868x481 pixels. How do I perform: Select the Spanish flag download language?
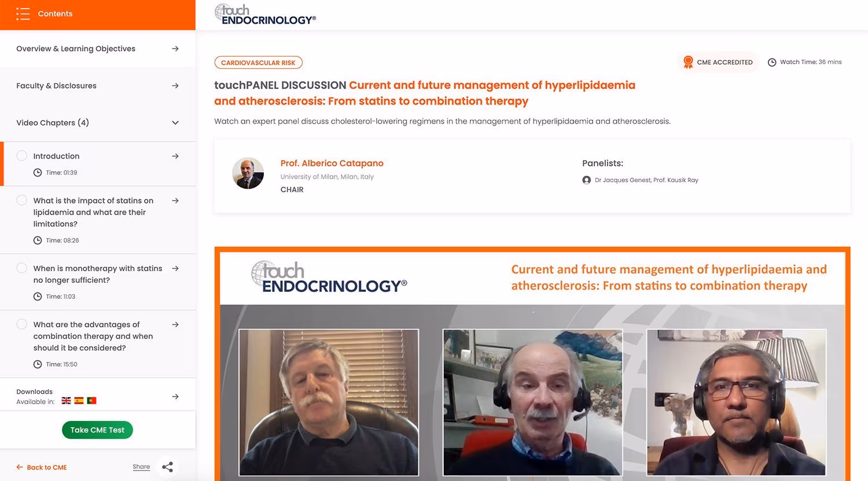pyautogui.click(x=79, y=401)
